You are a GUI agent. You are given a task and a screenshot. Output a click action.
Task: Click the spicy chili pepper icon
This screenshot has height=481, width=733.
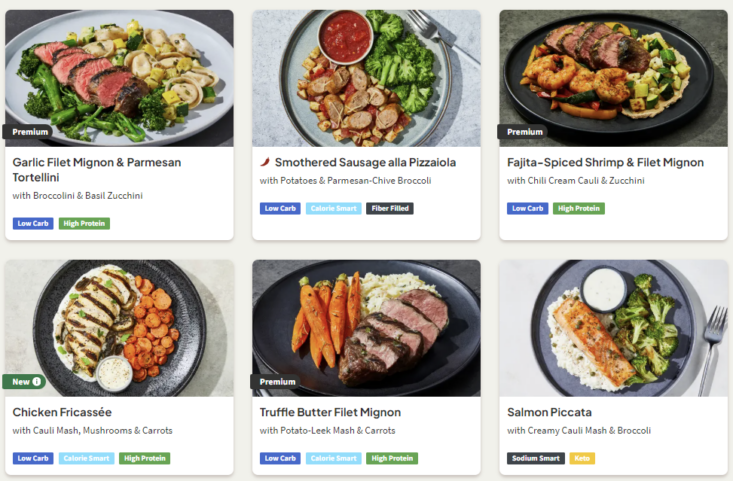(265, 162)
